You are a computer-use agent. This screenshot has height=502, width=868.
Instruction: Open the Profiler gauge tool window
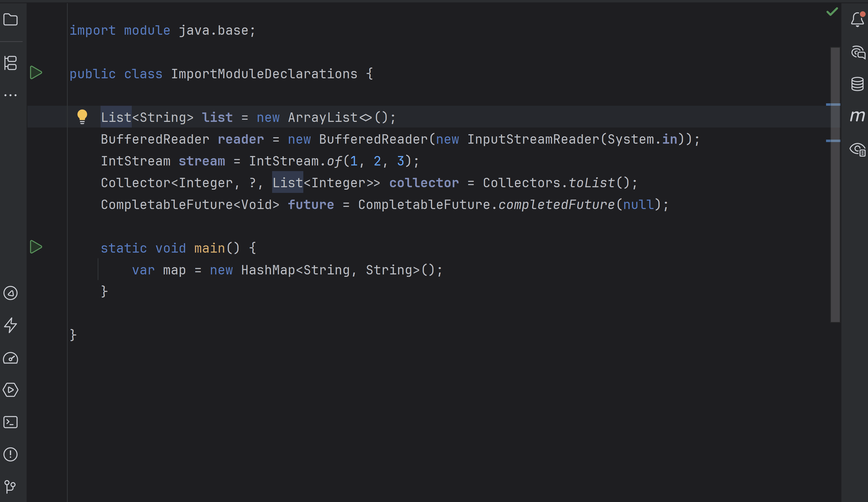tap(10, 358)
